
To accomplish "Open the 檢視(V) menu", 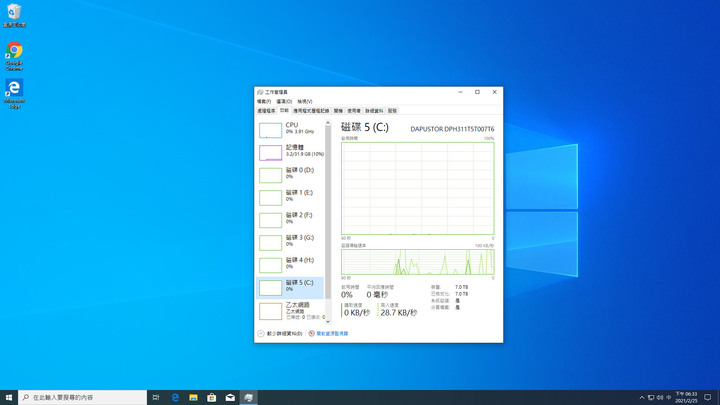I will pyautogui.click(x=304, y=101).
